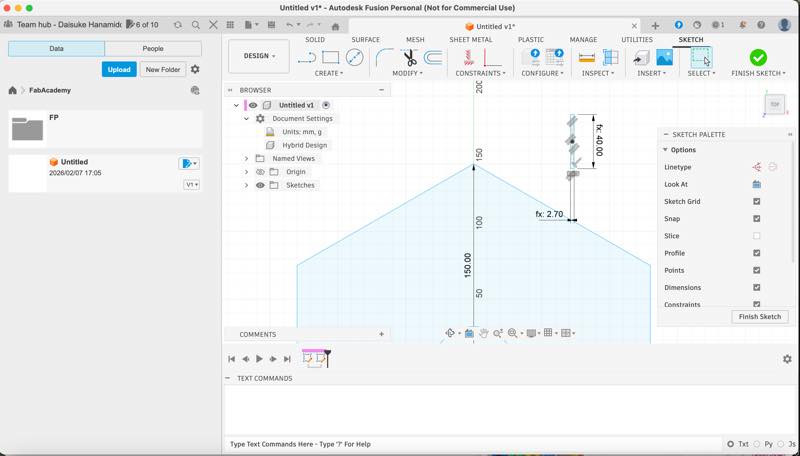Toggle Origin folder visibility eye
Viewport: 800px width, 456px height.
pos(260,172)
